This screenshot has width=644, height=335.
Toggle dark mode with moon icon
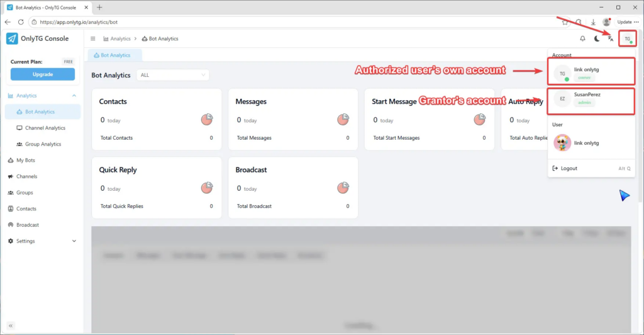597,38
